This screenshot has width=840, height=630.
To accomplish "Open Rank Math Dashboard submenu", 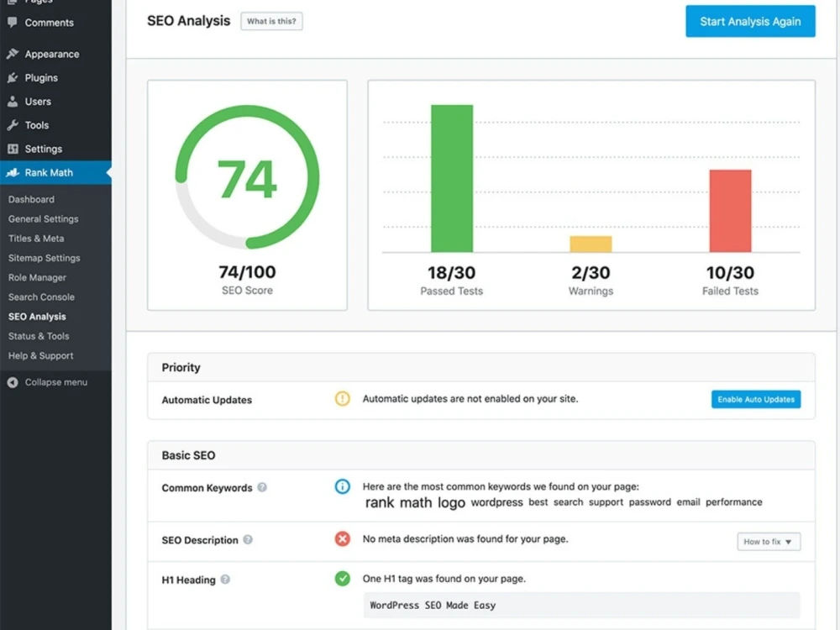I will (x=31, y=199).
